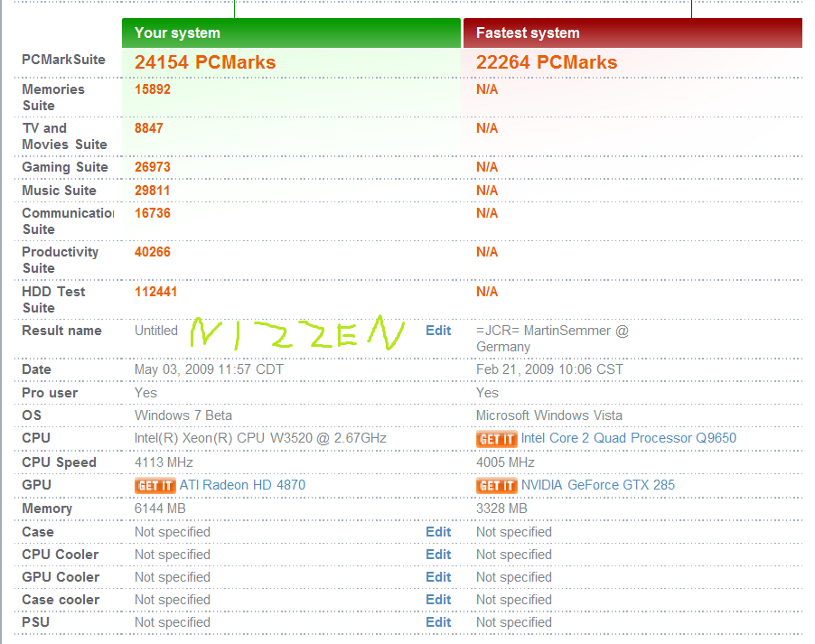Click the 6144 MB memory value
This screenshot has width=815, height=644.
(160, 509)
